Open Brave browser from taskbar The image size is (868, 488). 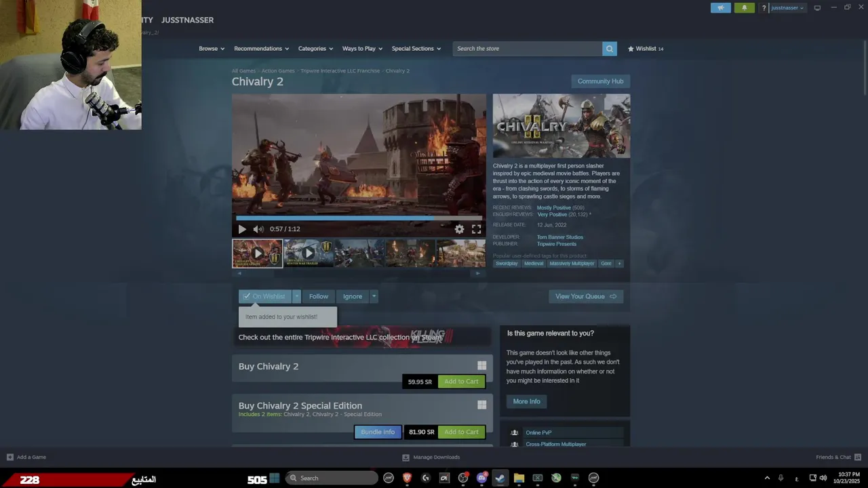pyautogui.click(x=407, y=478)
